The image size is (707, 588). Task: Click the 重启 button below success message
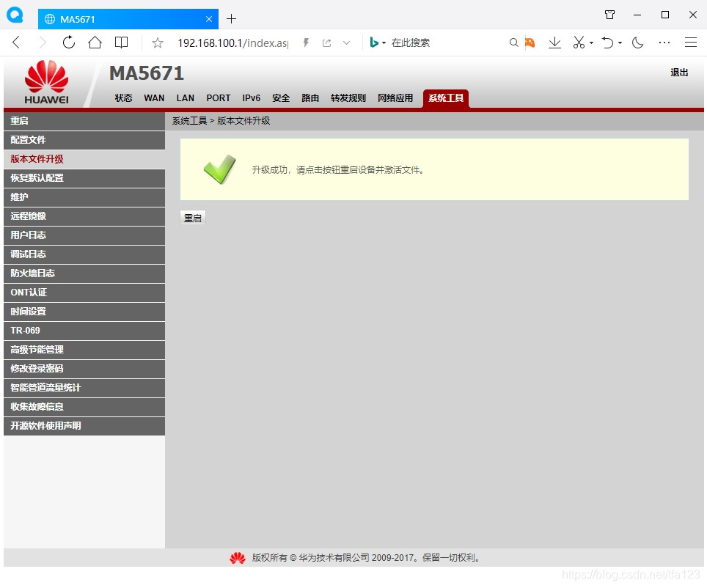coord(193,218)
